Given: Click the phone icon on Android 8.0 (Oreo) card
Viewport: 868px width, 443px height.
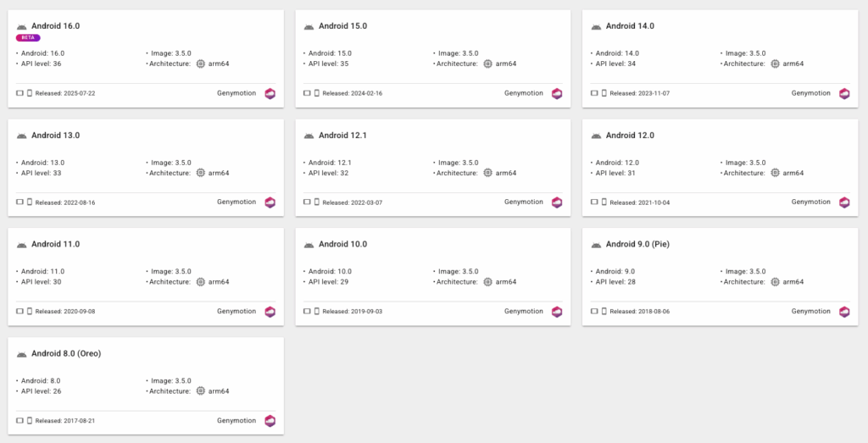Looking at the screenshot, I should coord(30,421).
